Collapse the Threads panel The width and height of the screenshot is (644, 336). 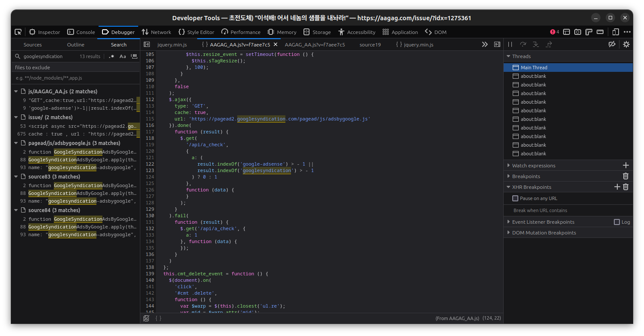[x=509, y=56]
